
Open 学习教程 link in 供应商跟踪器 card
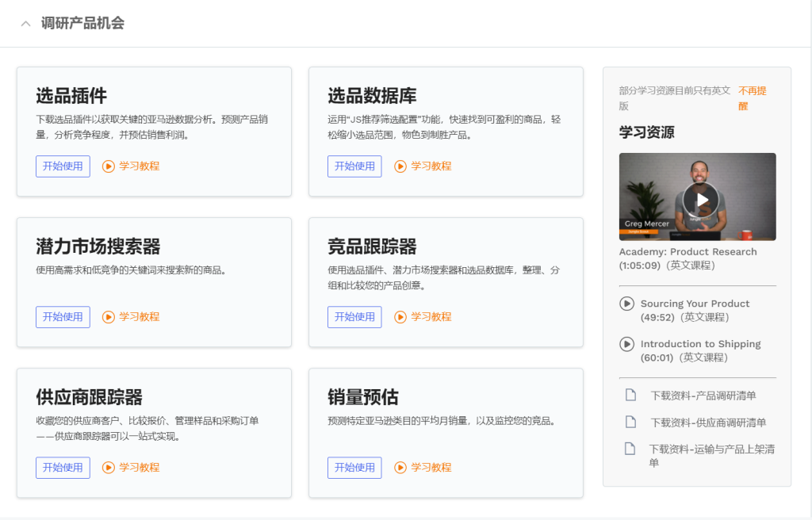(140, 468)
